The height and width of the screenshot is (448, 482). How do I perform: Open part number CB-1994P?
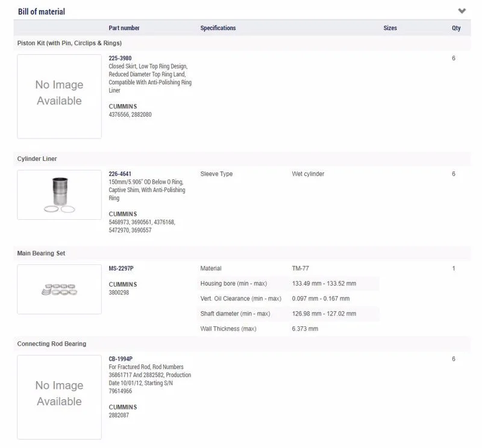(x=120, y=359)
